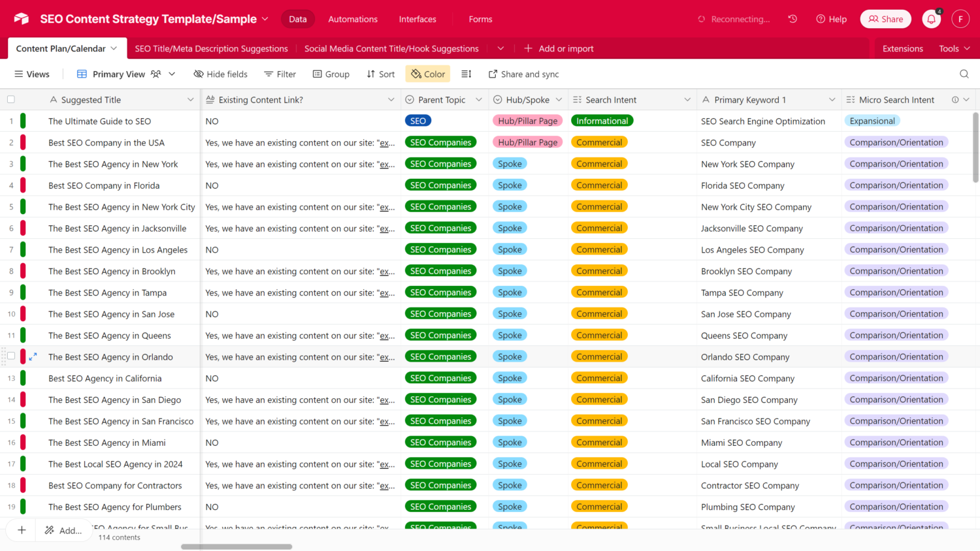Screen dimensions: 980x551
Task: Click the Hide fields button
Action: [x=221, y=74]
